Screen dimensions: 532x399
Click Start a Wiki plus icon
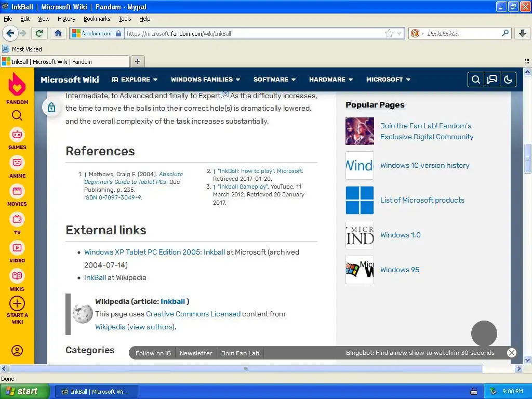pyautogui.click(x=17, y=303)
